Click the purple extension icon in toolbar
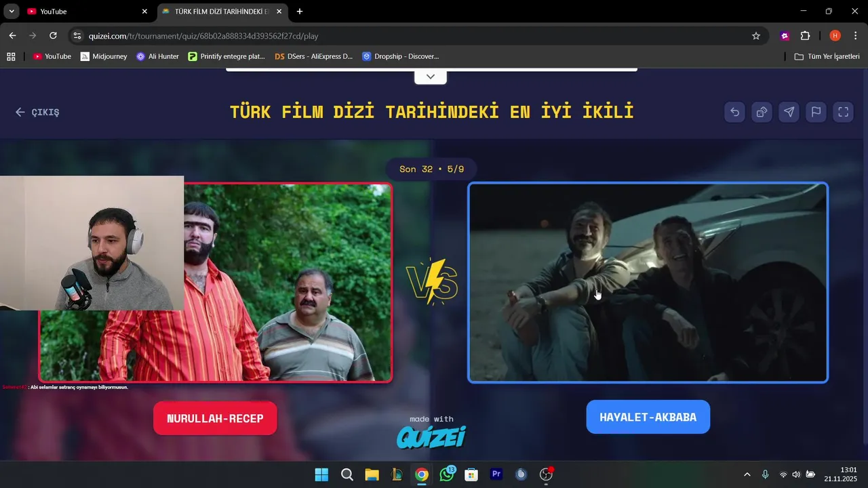This screenshot has width=868, height=488. click(785, 36)
